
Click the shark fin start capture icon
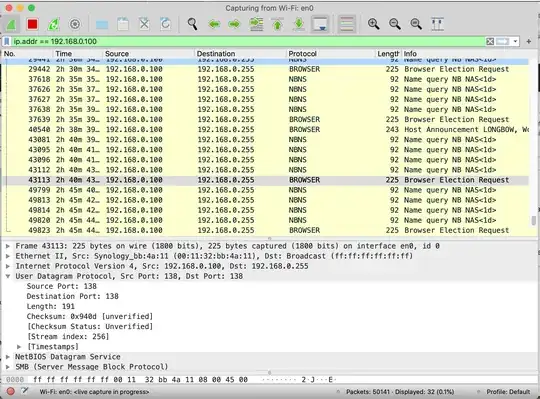pos(11,24)
